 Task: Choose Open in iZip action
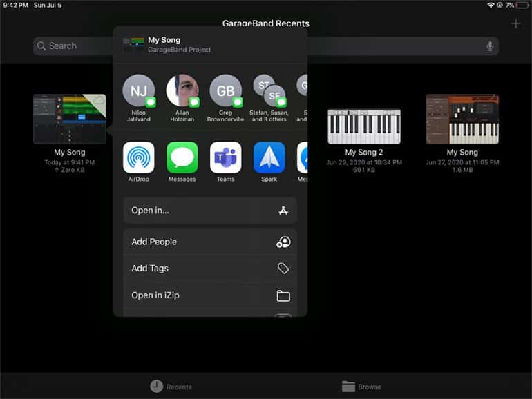pyautogui.click(x=210, y=295)
